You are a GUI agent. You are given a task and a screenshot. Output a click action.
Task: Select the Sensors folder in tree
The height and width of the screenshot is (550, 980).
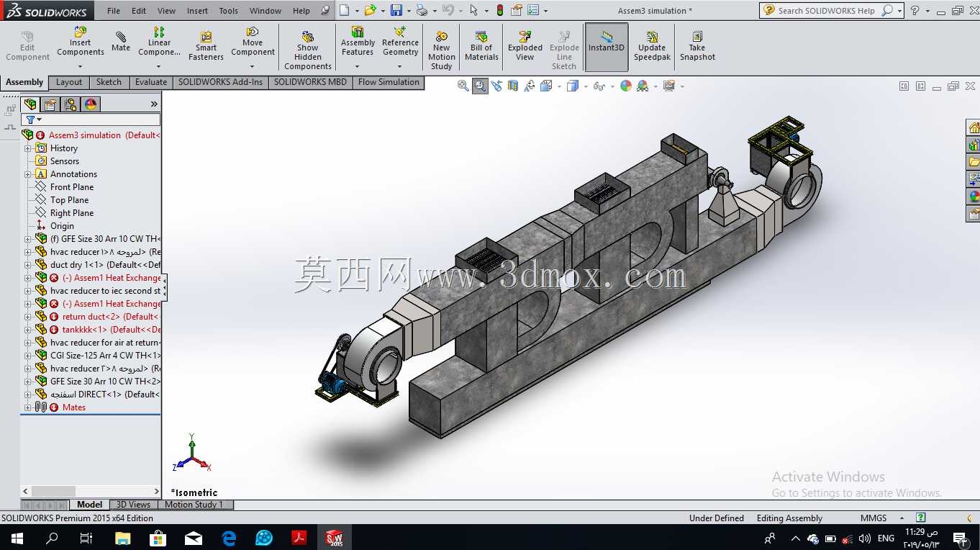[65, 161]
